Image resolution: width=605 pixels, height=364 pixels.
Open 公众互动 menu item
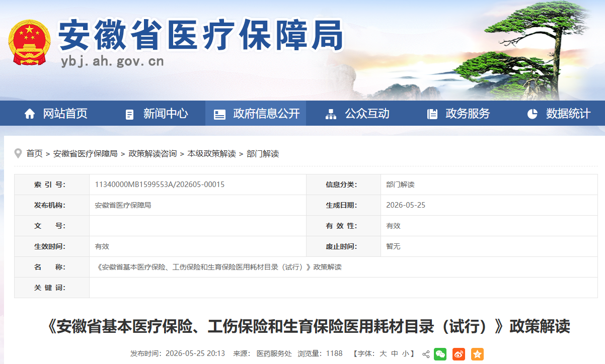click(367, 114)
